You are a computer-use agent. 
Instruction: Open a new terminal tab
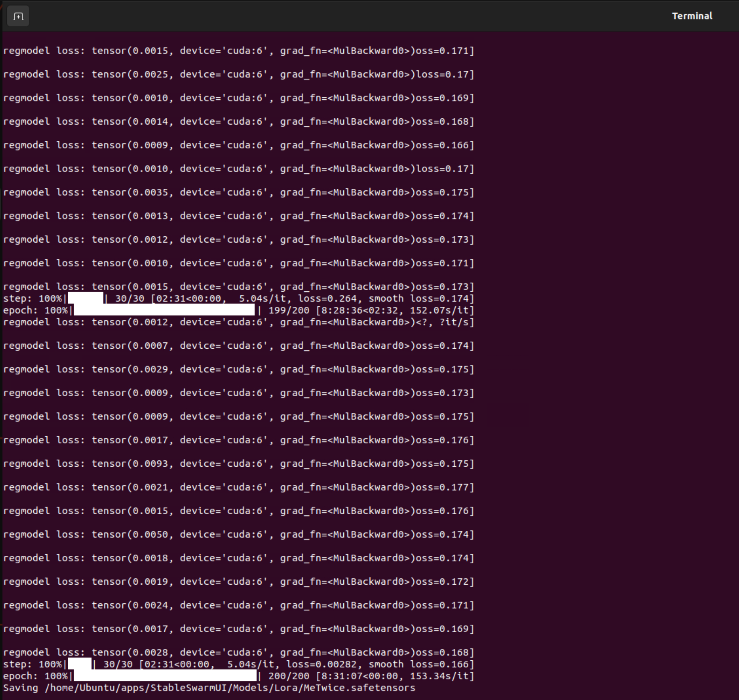pos(18,16)
